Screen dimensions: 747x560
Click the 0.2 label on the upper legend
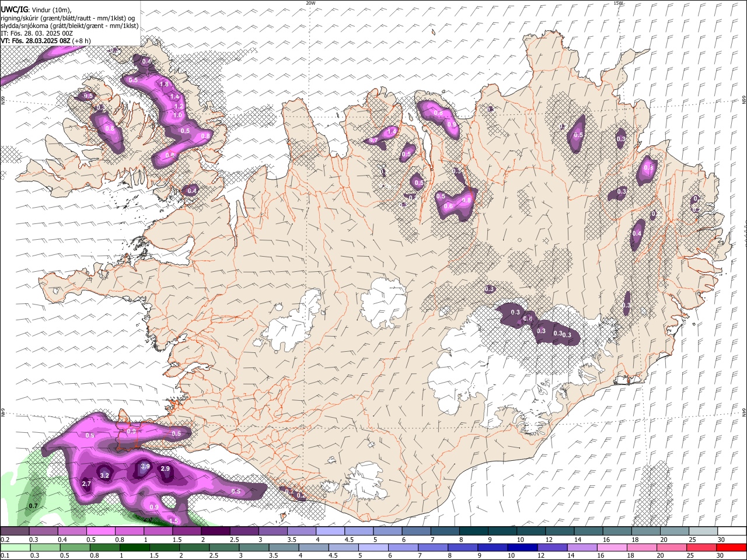pyautogui.click(x=4, y=540)
